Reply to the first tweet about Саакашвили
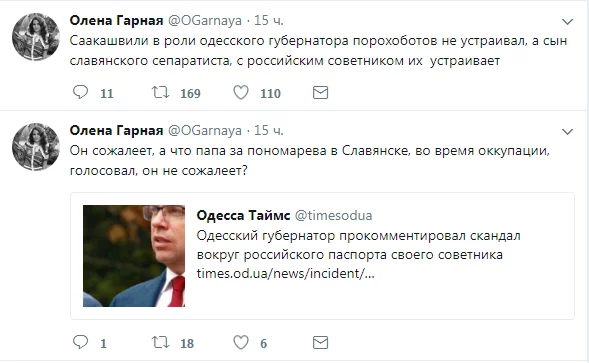 [x=80, y=92]
